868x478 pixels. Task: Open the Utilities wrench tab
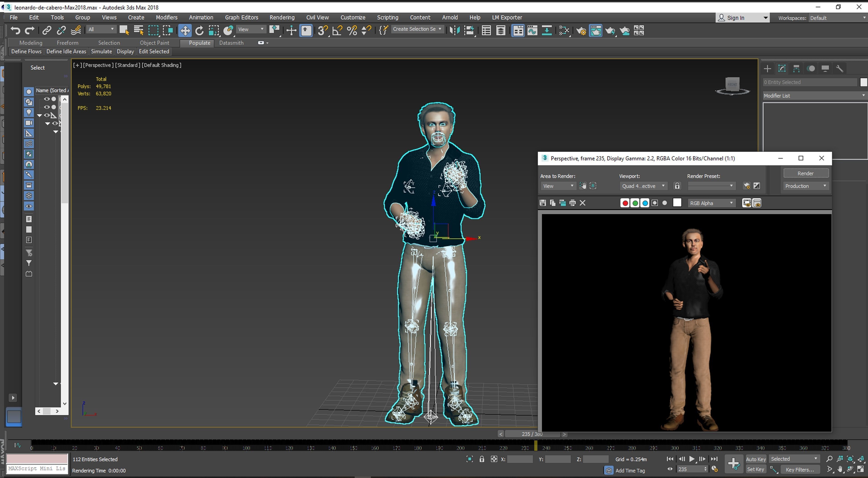click(840, 69)
